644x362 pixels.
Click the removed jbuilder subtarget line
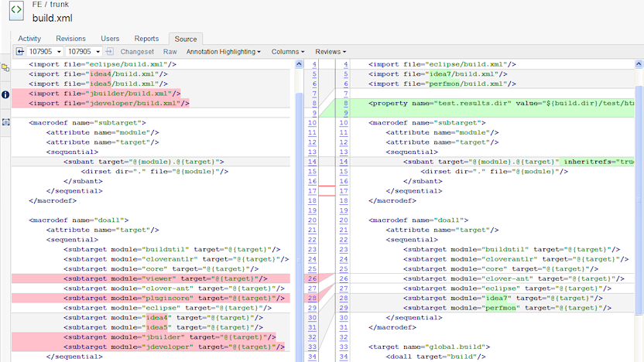170,337
